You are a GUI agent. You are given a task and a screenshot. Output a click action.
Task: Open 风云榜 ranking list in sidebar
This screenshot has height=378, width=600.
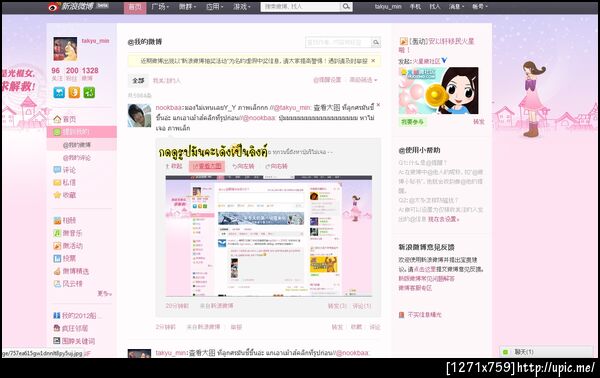[68, 284]
